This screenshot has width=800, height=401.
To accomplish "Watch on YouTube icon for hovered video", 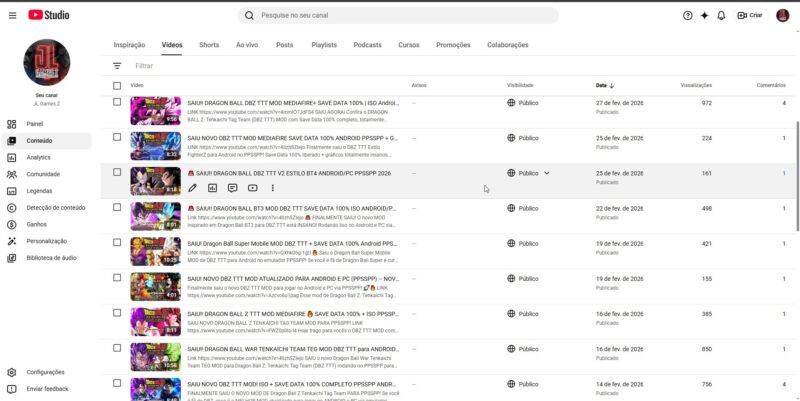I will (253, 188).
